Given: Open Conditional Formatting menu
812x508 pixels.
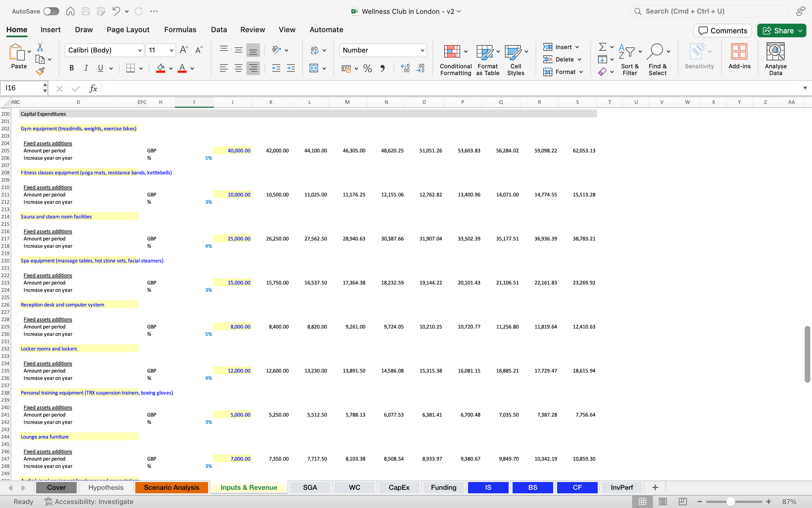Looking at the screenshot, I should tap(456, 60).
